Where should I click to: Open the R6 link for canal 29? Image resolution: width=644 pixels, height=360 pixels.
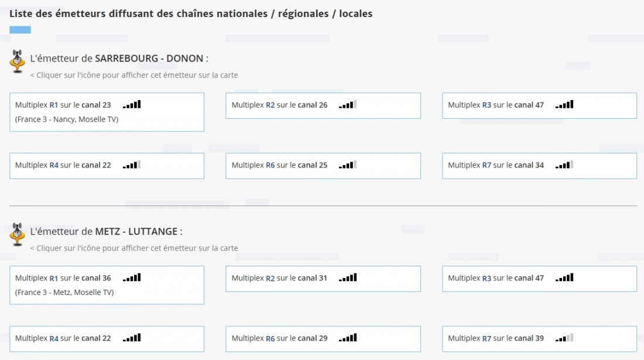[270, 338]
